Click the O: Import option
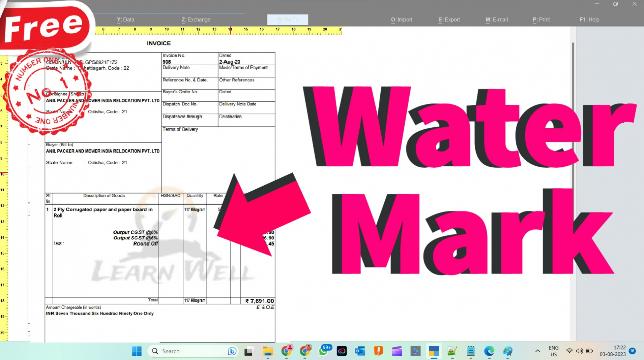This screenshot has width=644, height=360. [x=402, y=20]
